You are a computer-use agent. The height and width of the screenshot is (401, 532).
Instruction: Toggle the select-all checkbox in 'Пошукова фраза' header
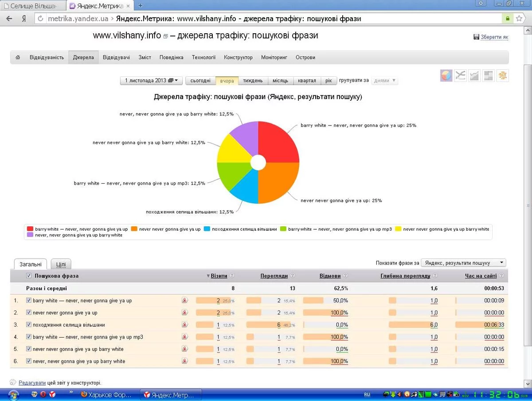pyautogui.click(x=29, y=276)
